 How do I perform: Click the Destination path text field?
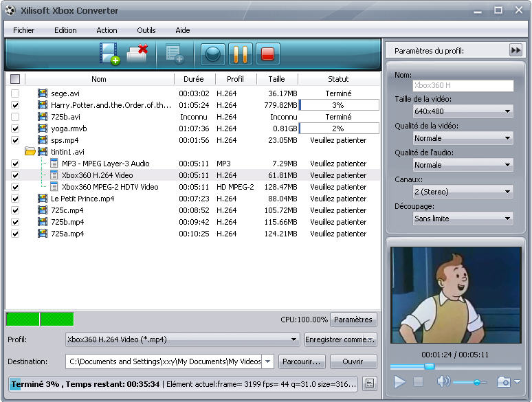[164, 361]
